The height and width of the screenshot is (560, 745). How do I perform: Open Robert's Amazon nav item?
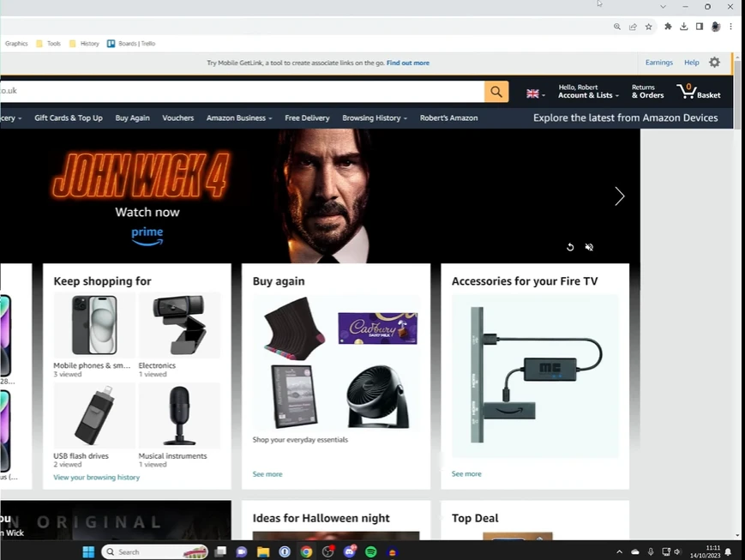click(x=448, y=117)
